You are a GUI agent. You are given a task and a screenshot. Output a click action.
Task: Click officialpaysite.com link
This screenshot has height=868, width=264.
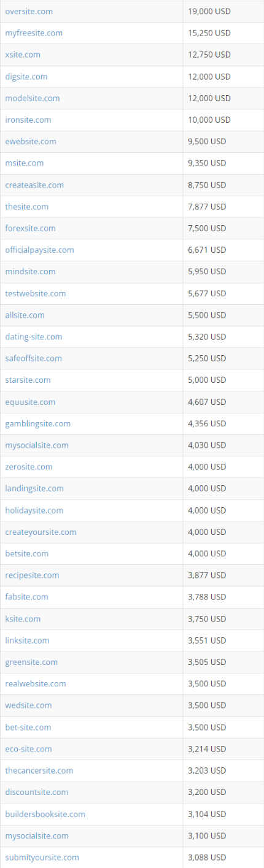coord(40,250)
